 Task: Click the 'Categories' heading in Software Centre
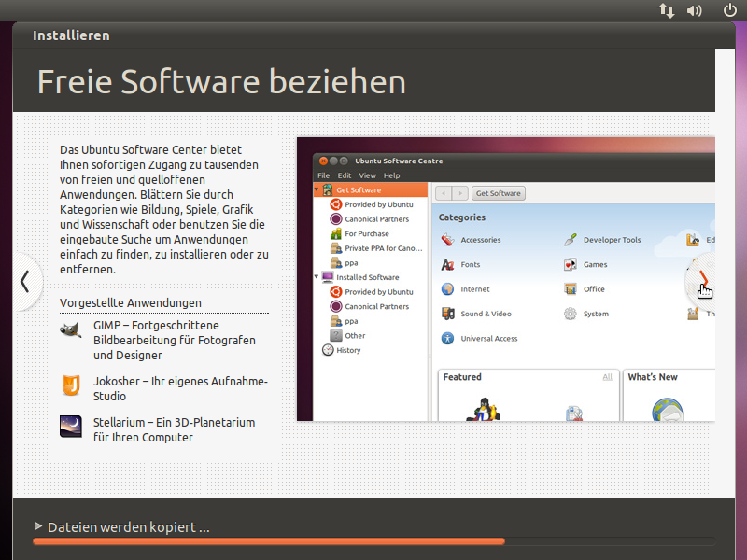tap(461, 217)
